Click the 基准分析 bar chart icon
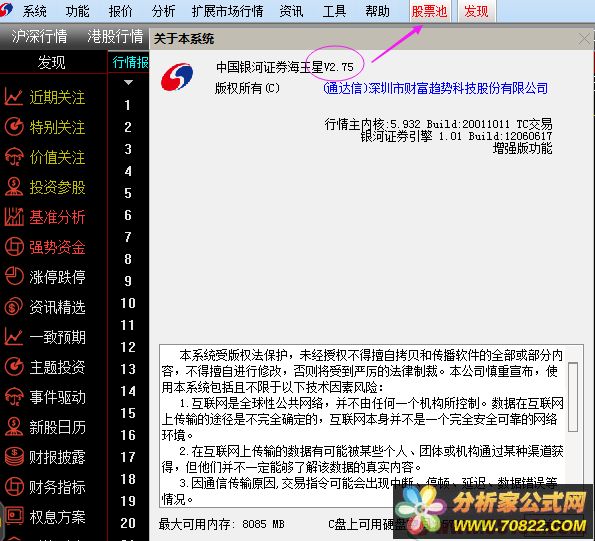 pos(14,217)
